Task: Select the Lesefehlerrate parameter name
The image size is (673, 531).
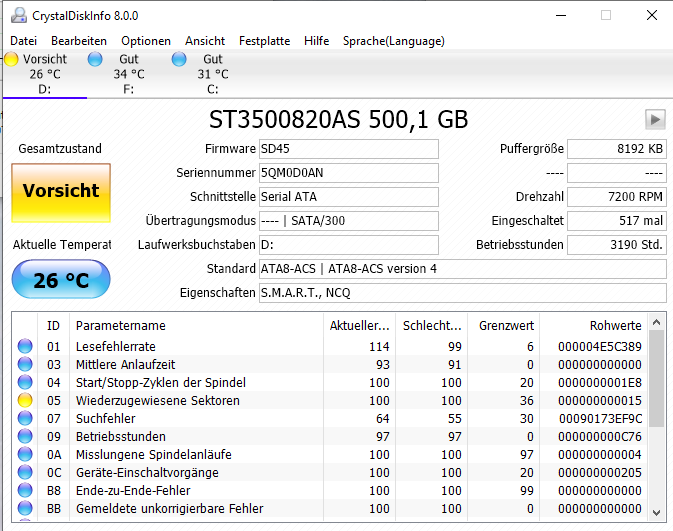Action: coord(115,346)
